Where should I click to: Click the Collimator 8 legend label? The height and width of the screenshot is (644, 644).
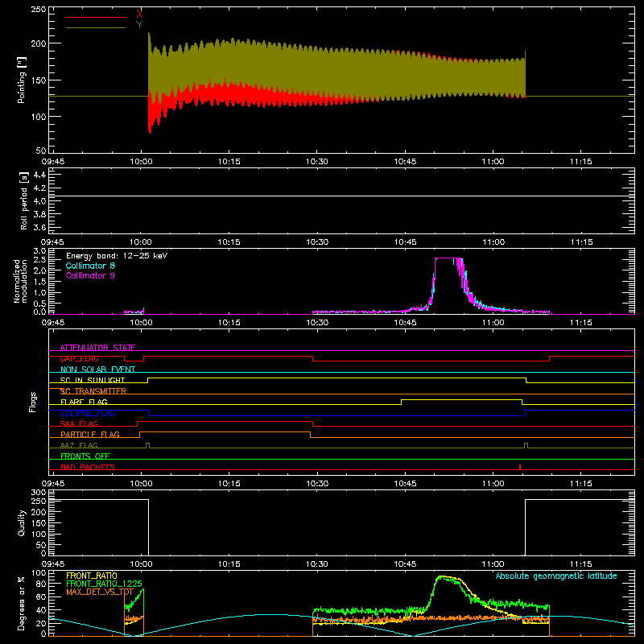click(90, 266)
